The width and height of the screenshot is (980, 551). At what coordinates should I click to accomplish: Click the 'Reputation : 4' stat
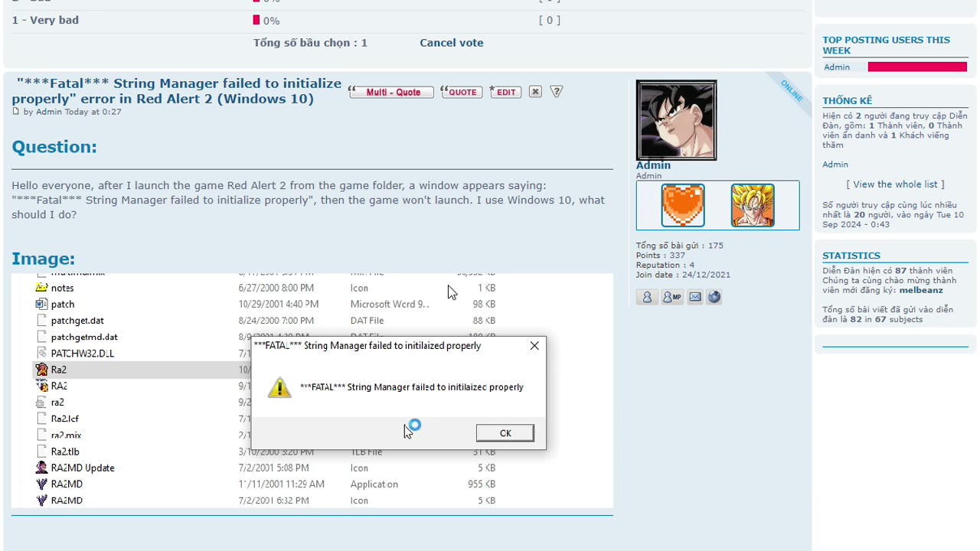point(665,265)
